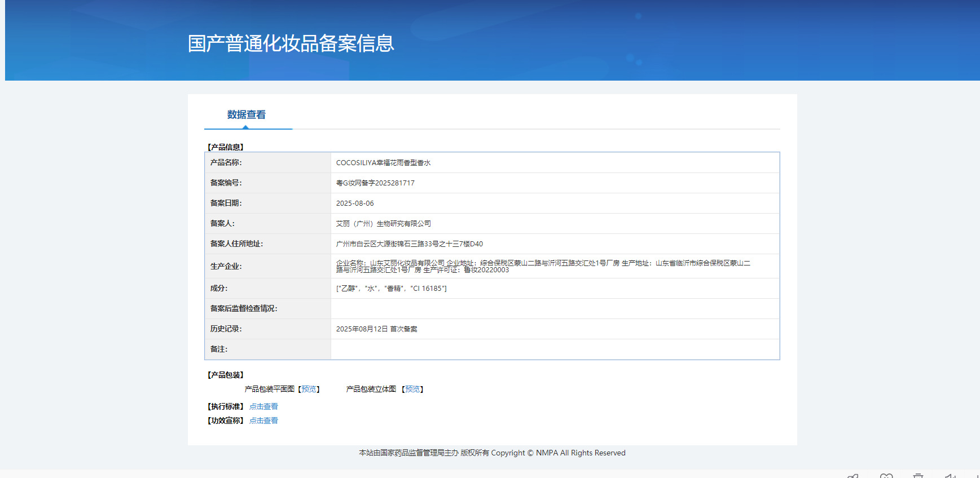Click the 备案日期: row label
The width and height of the screenshot is (980, 478).
tap(226, 203)
